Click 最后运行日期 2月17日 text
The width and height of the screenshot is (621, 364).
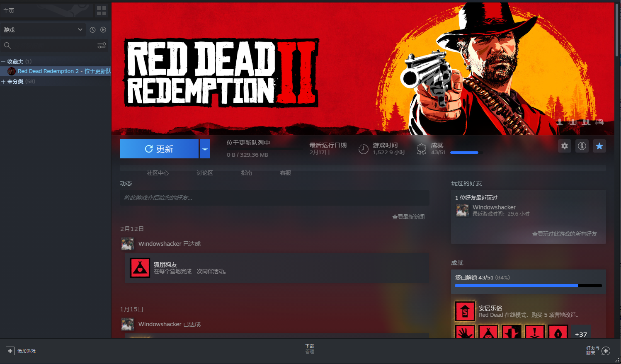(328, 149)
